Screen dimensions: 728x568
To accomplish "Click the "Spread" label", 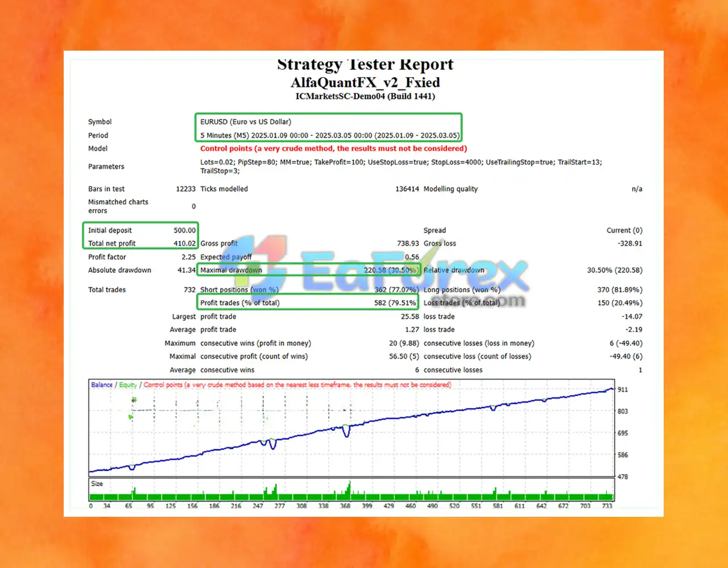I will [435, 230].
